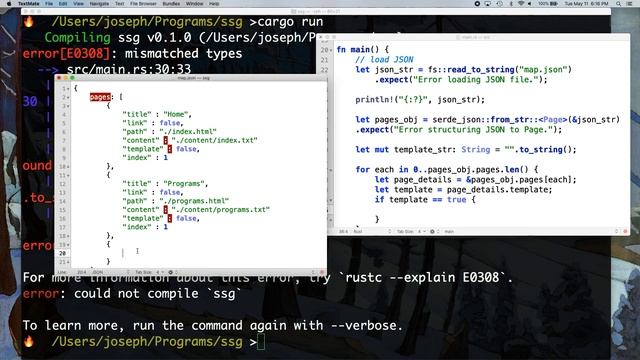Click "if template == true" line
Image resolution: width=640 pixels, height=360 pixels.
tap(425, 200)
